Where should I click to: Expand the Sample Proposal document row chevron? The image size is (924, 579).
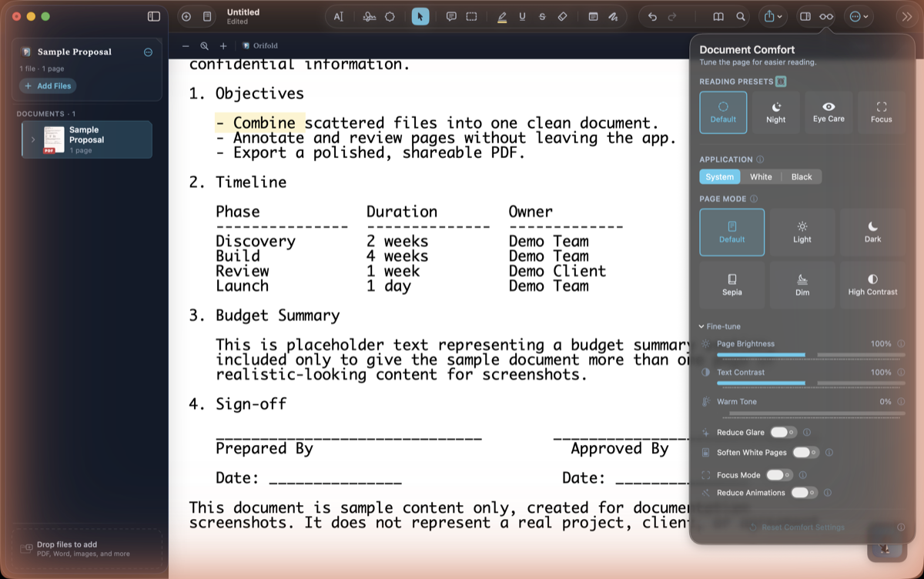pos(33,139)
